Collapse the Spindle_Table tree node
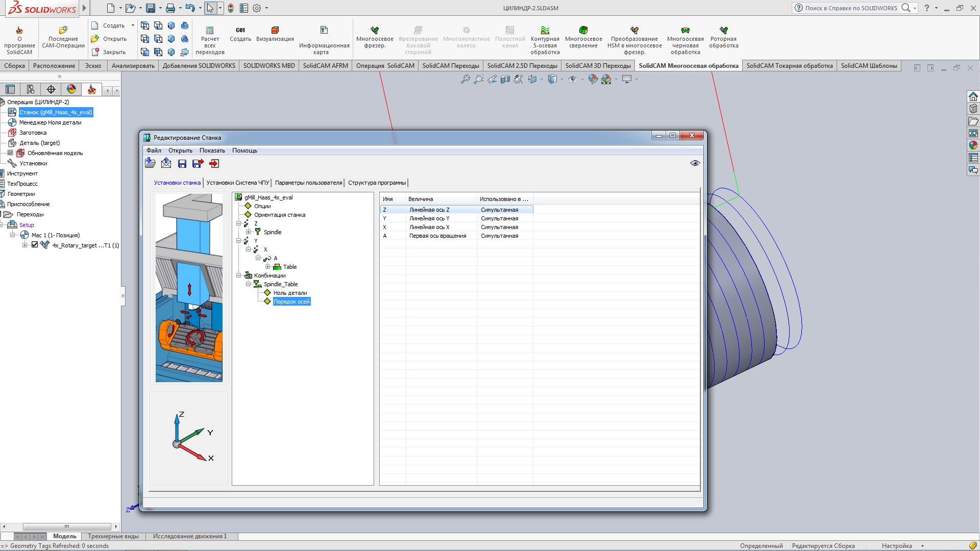 click(248, 284)
